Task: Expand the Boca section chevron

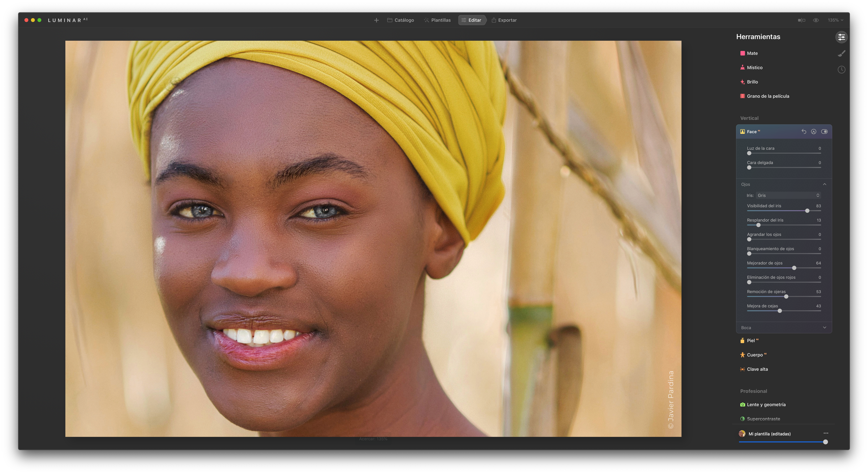Action: click(824, 328)
